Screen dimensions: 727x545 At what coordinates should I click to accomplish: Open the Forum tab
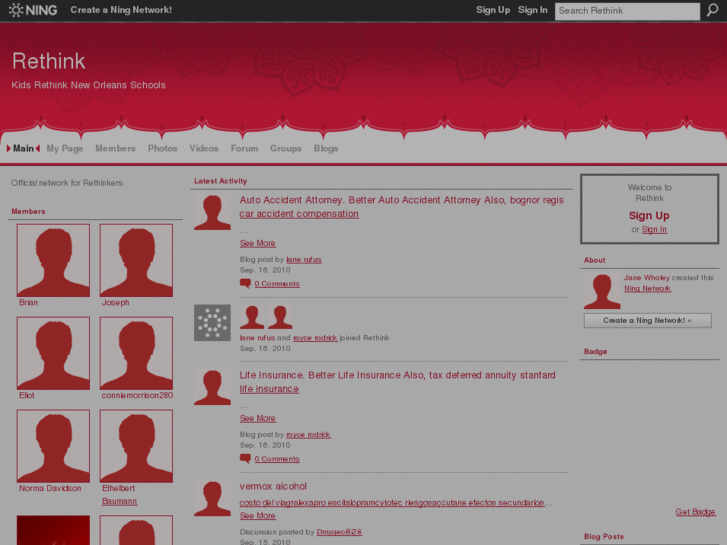tap(244, 148)
